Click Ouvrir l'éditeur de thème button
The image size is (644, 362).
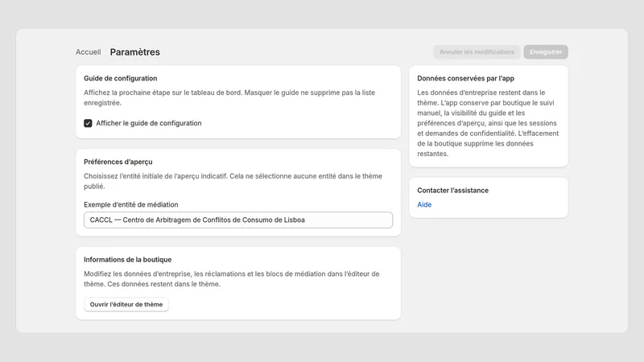click(x=126, y=305)
